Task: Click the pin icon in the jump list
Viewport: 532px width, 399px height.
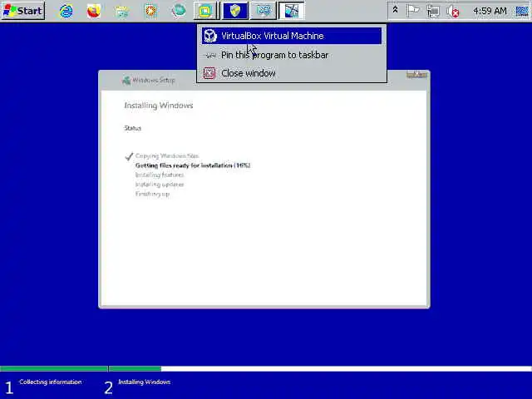Action: point(210,56)
